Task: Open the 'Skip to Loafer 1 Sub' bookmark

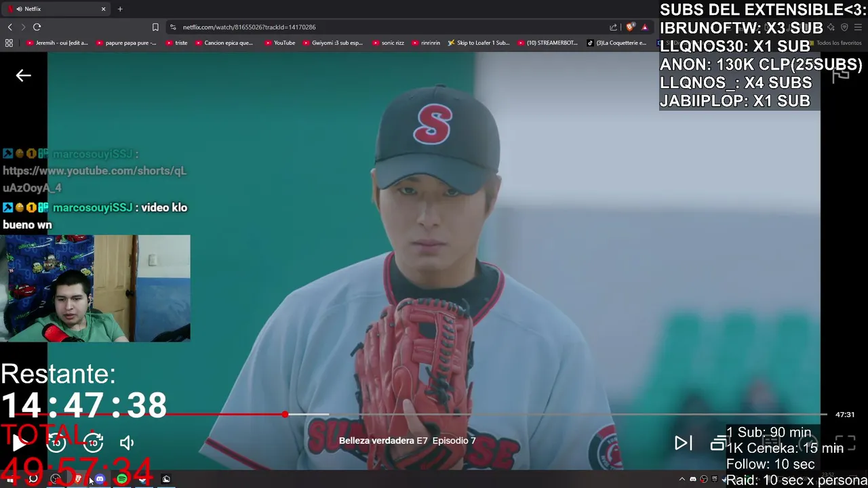Action: coord(478,43)
